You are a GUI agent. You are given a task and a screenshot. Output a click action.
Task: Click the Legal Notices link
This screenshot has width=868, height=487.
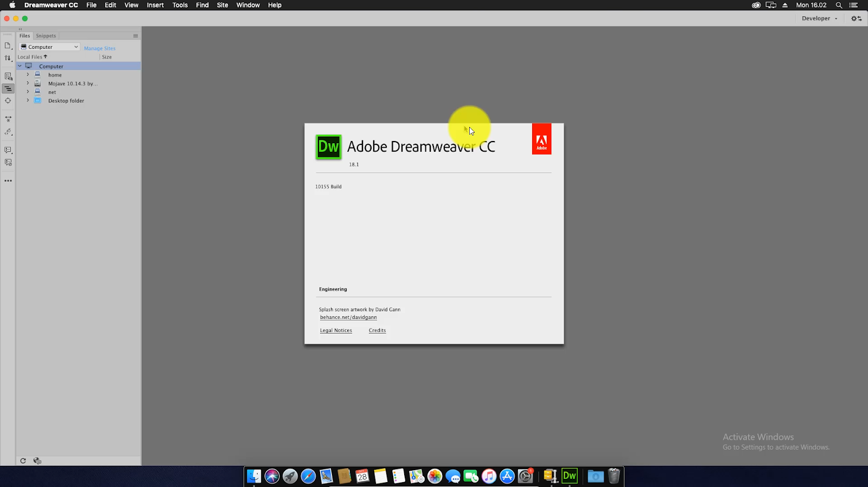tap(336, 330)
